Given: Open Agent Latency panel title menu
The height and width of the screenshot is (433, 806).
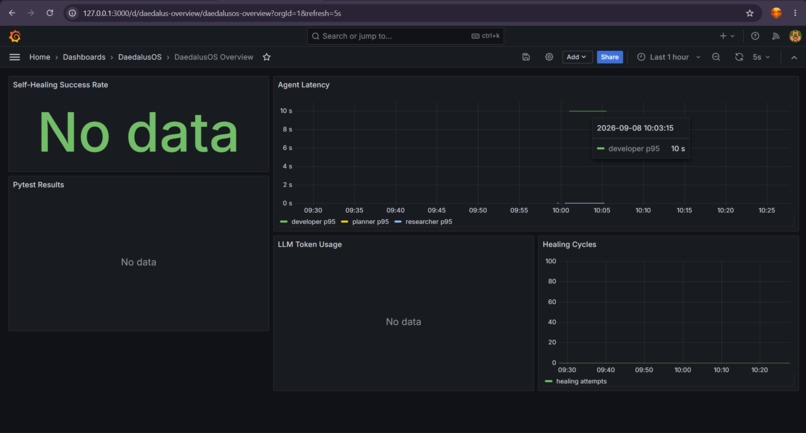Looking at the screenshot, I should [x=303, y=85].
